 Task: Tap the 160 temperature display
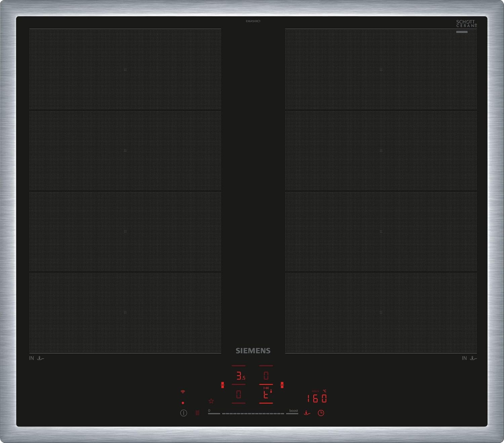click(x=317, y=399)
